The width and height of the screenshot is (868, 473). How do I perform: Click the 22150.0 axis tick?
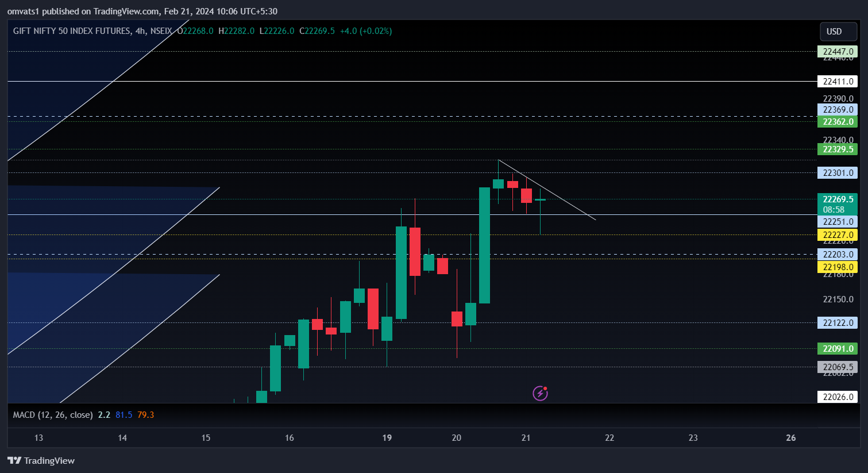tap(838, 299)
